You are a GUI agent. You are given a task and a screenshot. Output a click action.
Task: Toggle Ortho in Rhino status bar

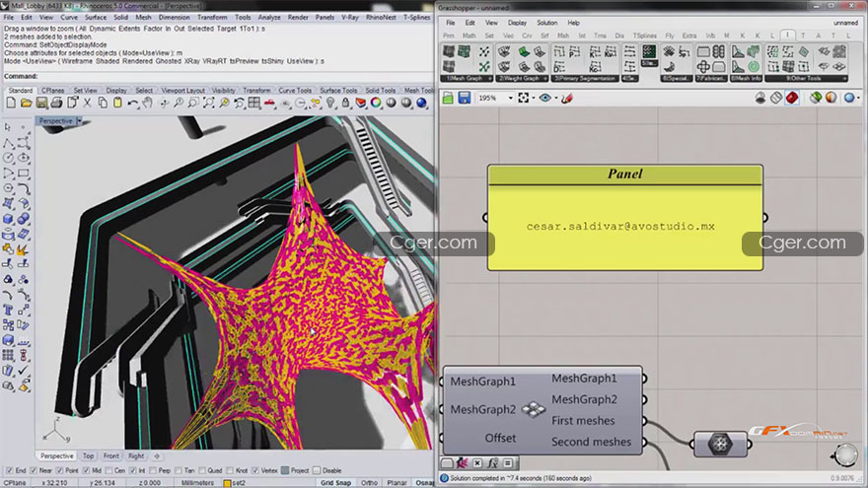pyautogui.click(x=369, y=482)
